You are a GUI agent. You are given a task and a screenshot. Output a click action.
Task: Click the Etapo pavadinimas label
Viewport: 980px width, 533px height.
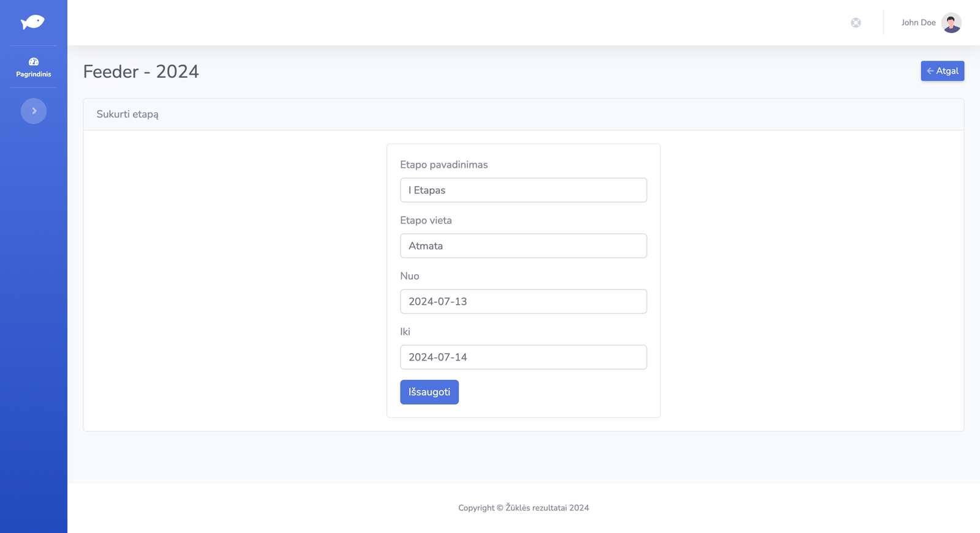443,165
